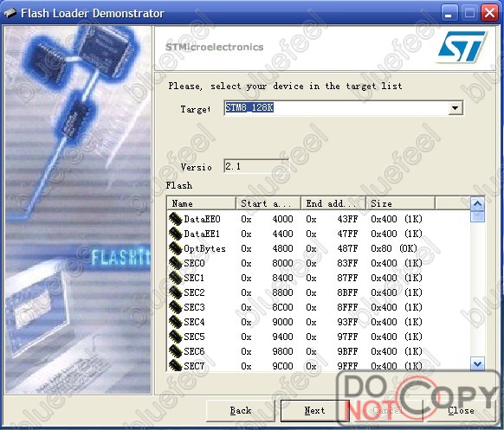The height and width of the screenshot is (430, 504).
Task: Sort list by Start address column header
Action: 268,203
